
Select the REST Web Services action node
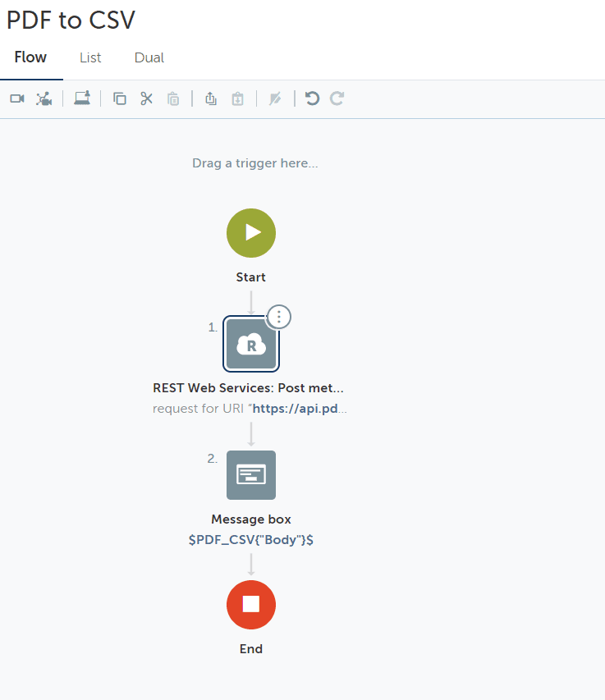pos(251,345)
